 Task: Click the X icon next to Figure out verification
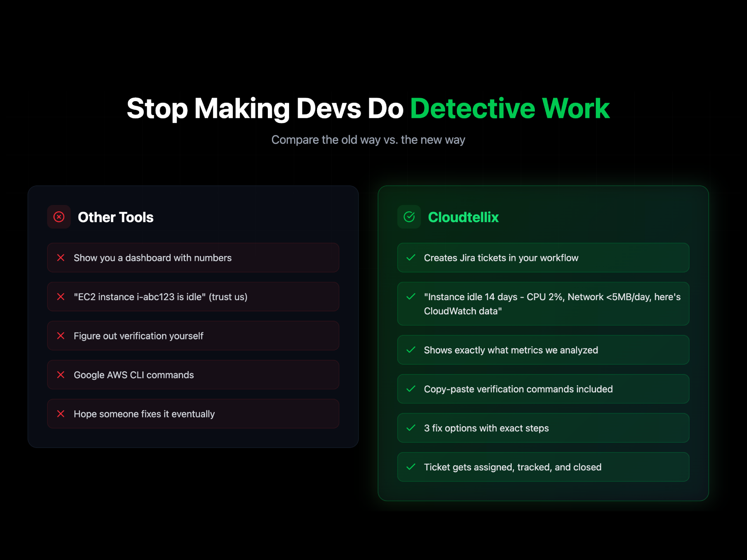coord(61,336)
